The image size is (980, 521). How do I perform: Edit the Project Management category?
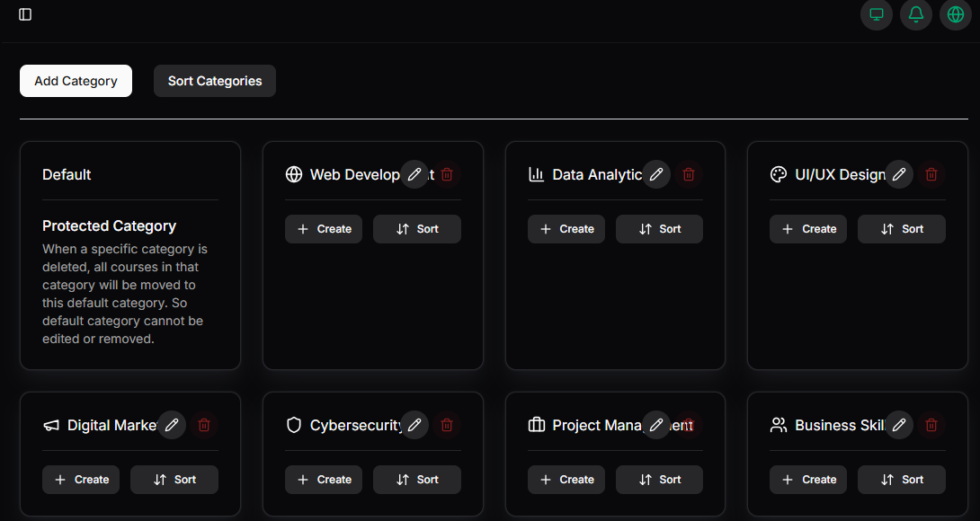(656, 425)
